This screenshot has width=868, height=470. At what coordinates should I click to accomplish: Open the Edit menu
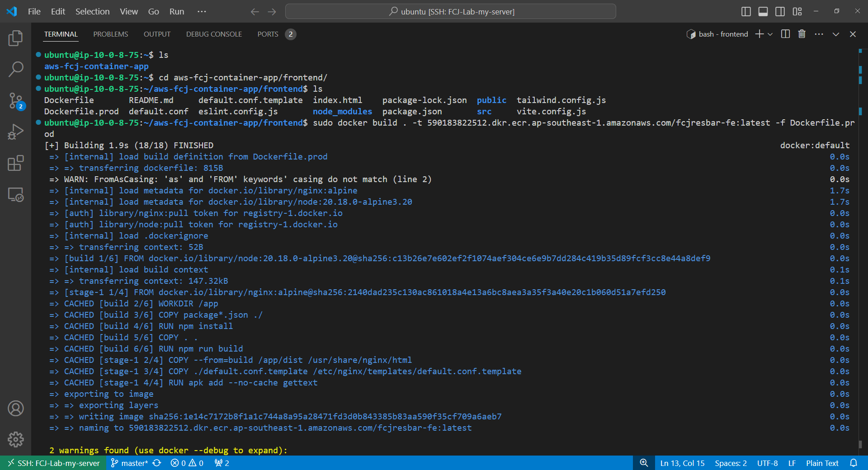58,12
